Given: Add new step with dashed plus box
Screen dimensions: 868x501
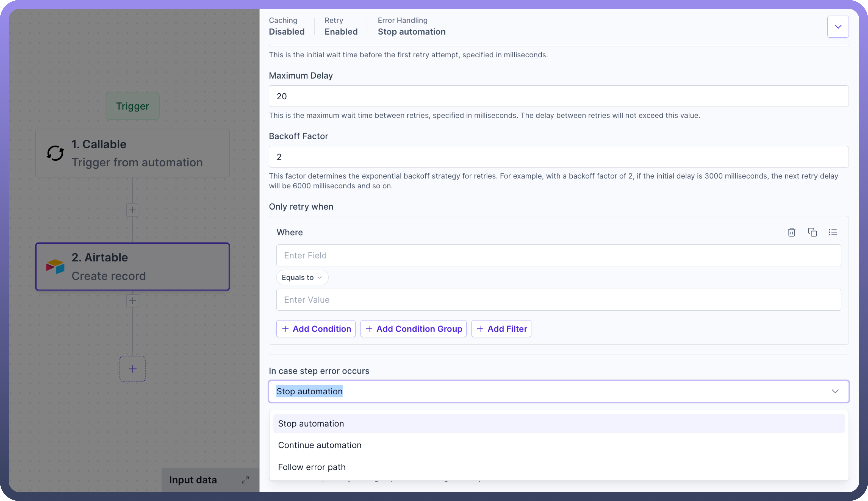Looking at the screenshot, I should (x=133, y=369).
